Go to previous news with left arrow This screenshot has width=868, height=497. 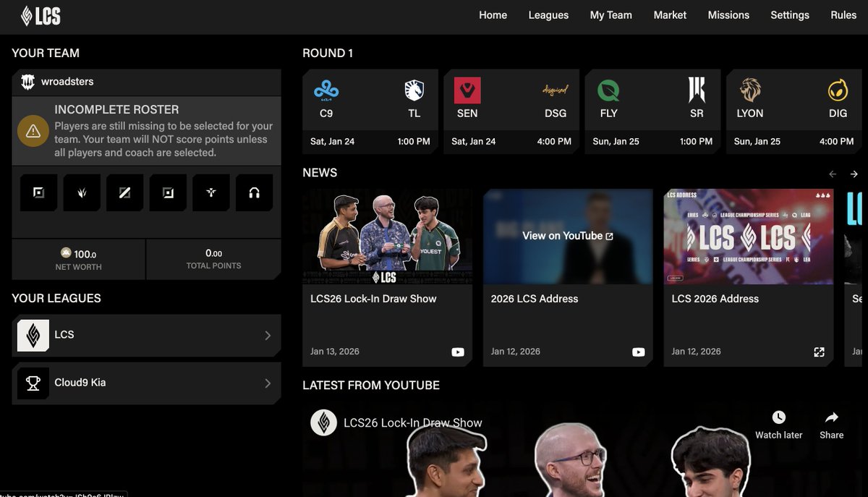pos(833,174)
